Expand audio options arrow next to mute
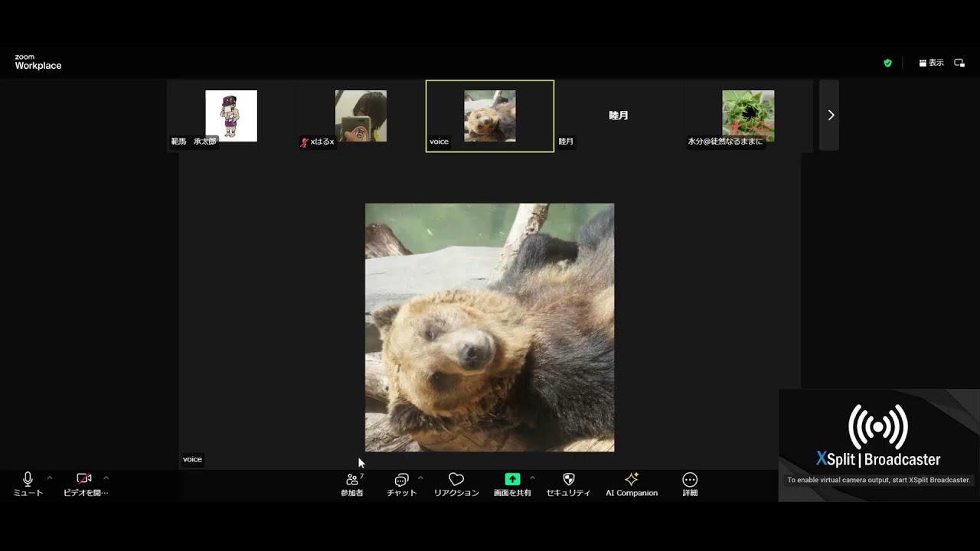This screenshot has height=551, width=980. [x=50, y=478]
